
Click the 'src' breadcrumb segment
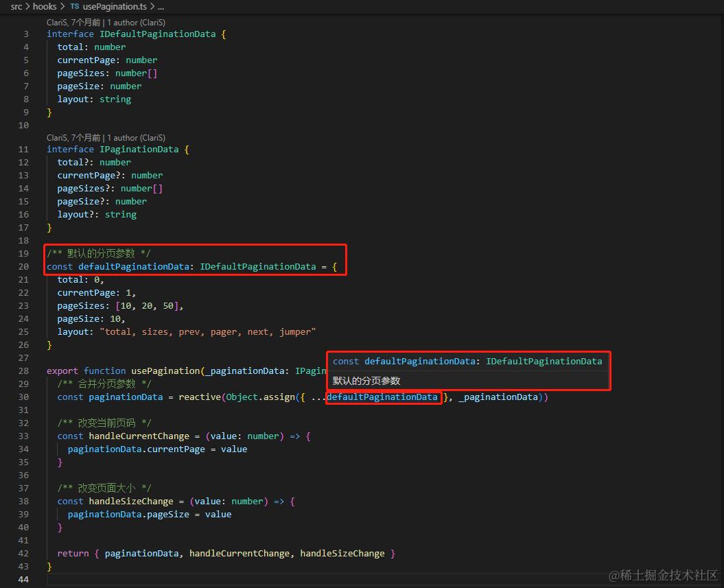(16, 6)
